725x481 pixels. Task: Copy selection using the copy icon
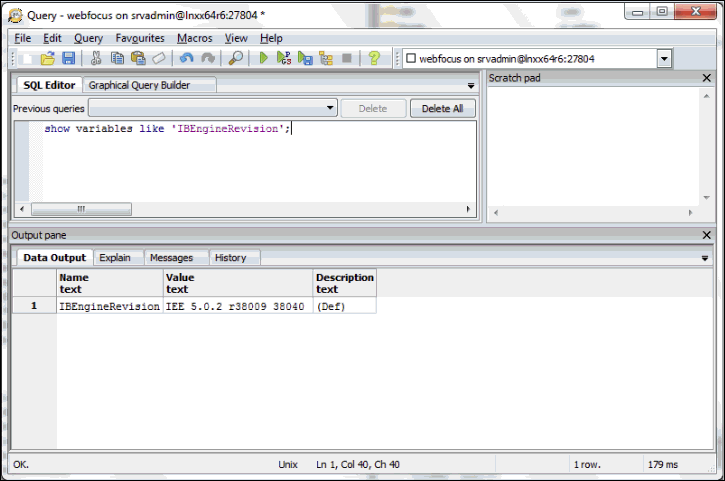117,58
